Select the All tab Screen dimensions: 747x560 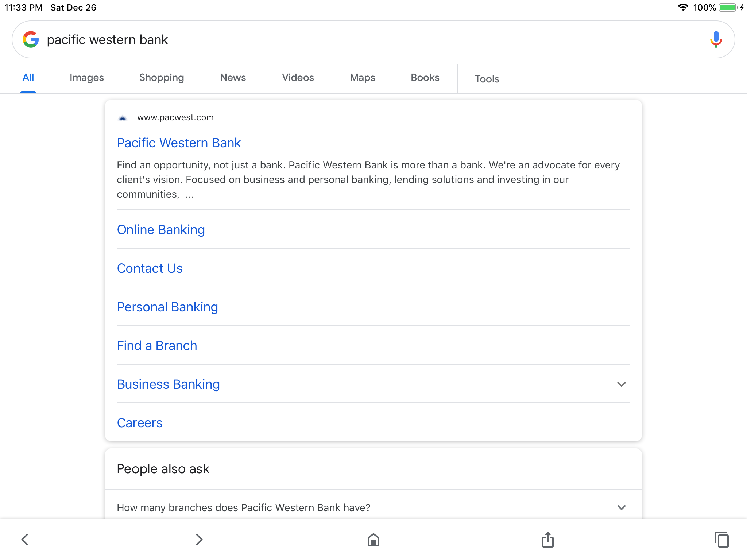click(28, 78)
